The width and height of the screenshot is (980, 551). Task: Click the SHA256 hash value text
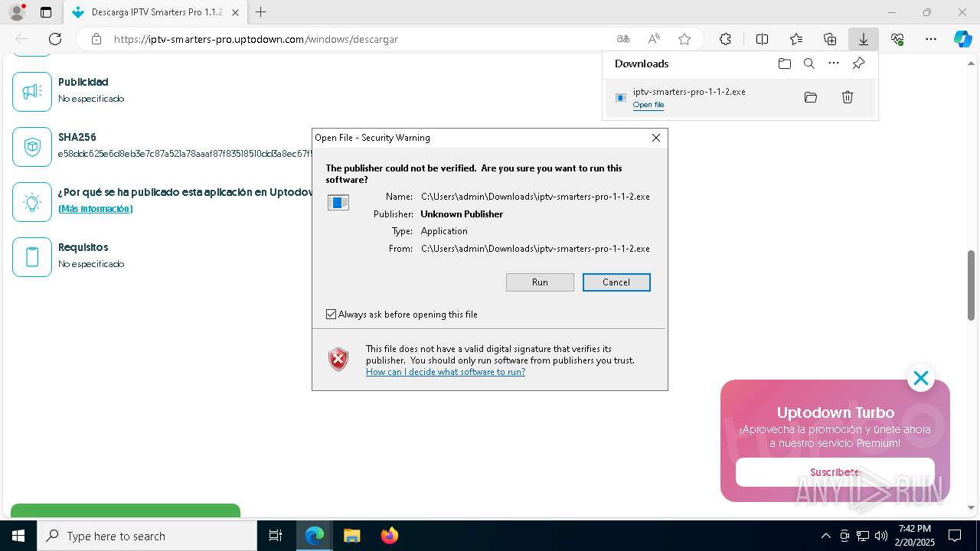coord(185,155)
